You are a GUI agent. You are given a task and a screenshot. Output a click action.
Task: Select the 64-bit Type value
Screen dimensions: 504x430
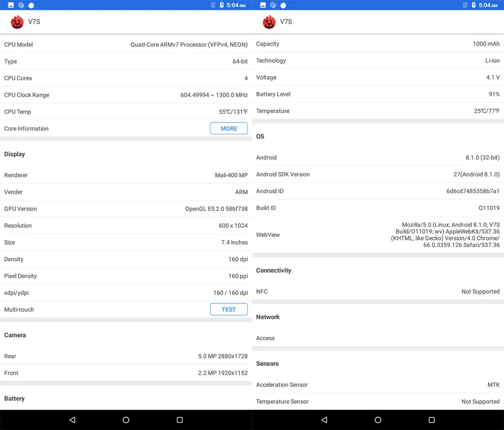click(240, 61)
